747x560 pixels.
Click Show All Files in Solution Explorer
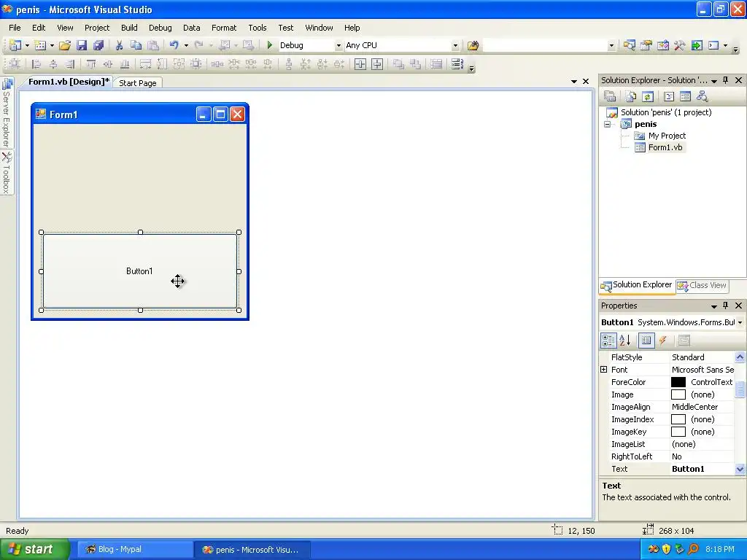click(631, 97)
